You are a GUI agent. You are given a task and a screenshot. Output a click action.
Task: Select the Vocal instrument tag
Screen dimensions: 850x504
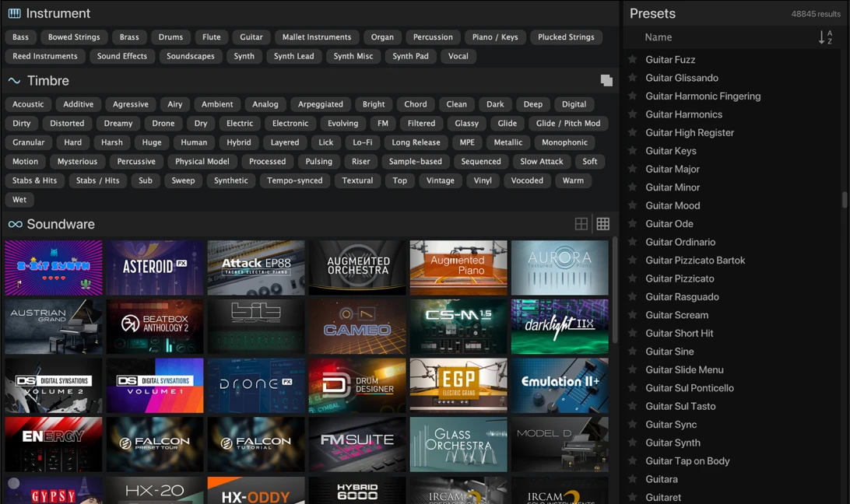coord(458,56)
